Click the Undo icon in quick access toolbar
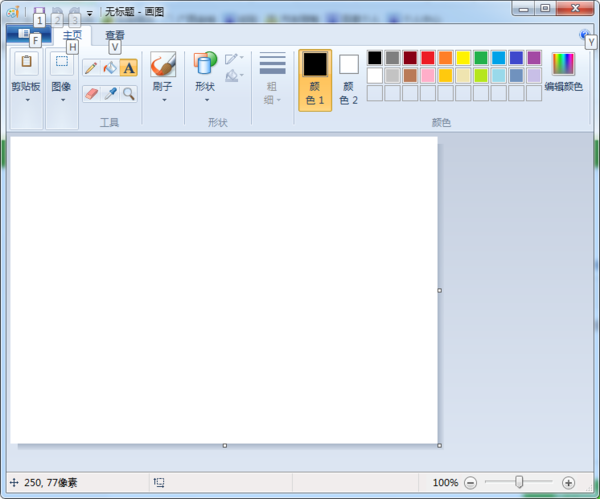600x499 pixels. pos(57,11)
